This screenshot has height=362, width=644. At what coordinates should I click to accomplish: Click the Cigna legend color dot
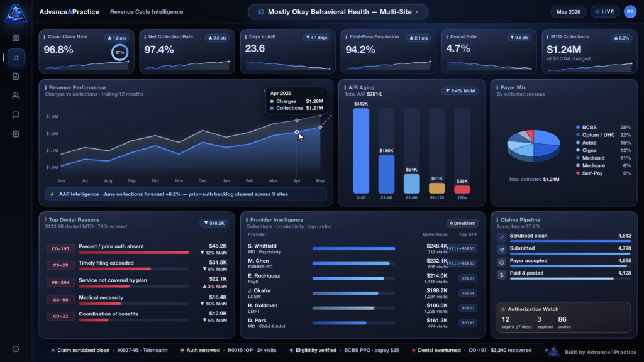tap(578, 150)
